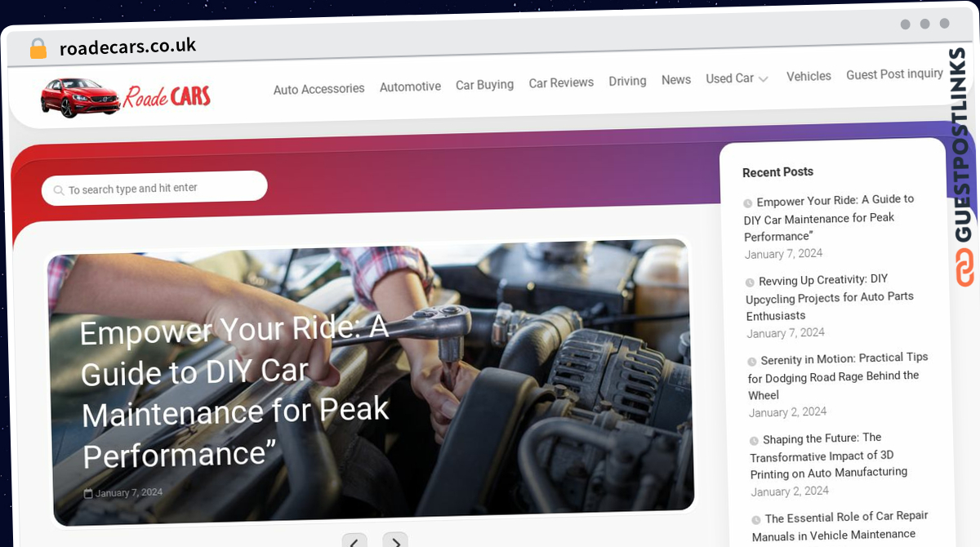The width and height of the screenshot is (980, 547).
Task: Click the orange padlock icon beside the URL
Action: click(x=38, y=49)
